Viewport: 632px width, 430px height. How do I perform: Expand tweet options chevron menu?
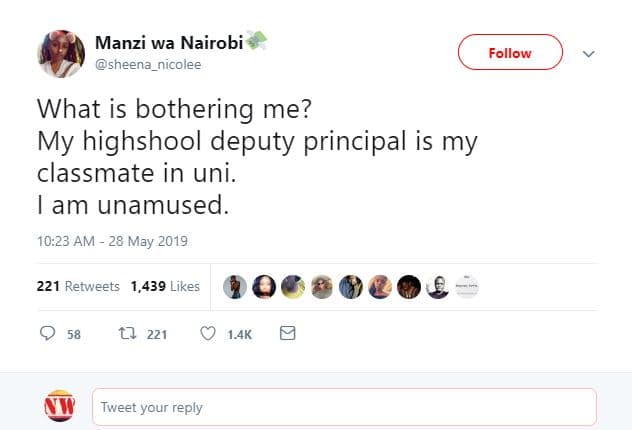click(x=588, y=54)
